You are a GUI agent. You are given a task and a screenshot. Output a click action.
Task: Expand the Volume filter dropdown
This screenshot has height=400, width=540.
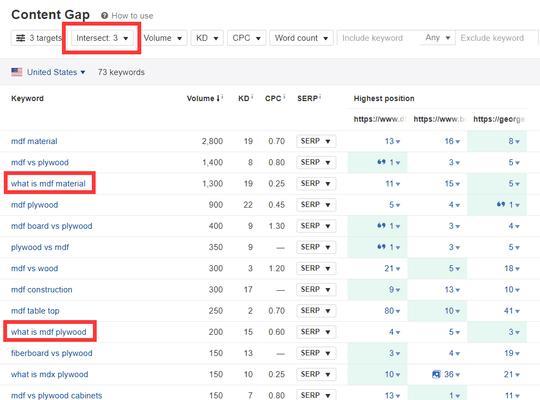click(x=163, y=38)
